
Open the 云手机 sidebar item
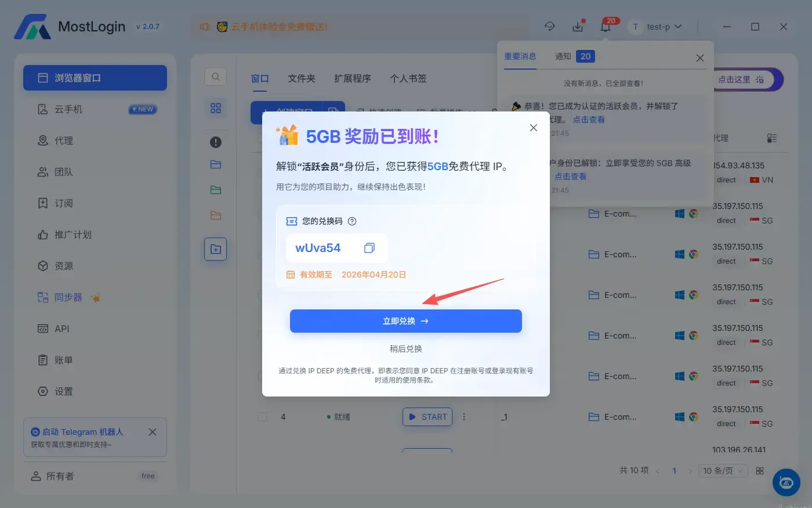click(95, 109)
